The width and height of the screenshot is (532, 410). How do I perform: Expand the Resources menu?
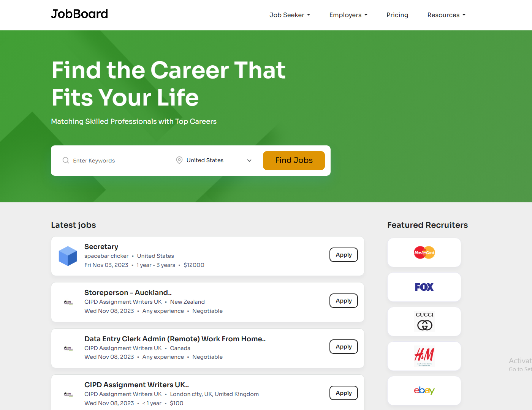(x=446, y=15)
